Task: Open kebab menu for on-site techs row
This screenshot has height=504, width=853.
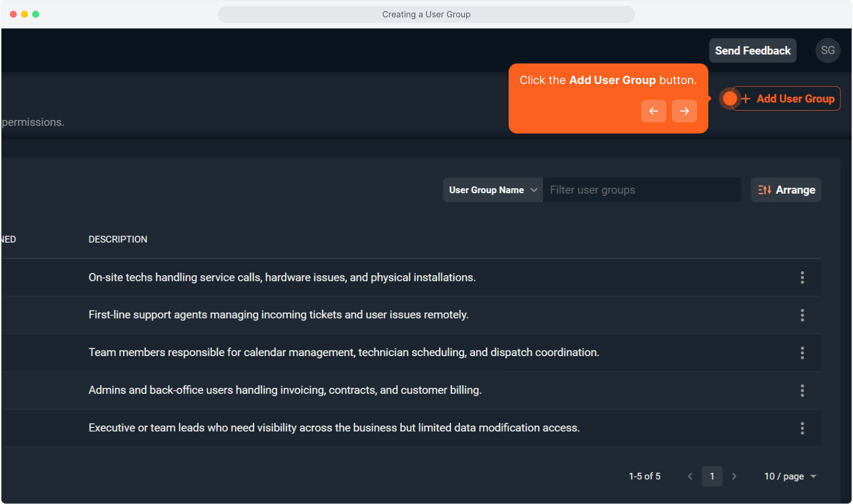Action: (x=802, y=278)
